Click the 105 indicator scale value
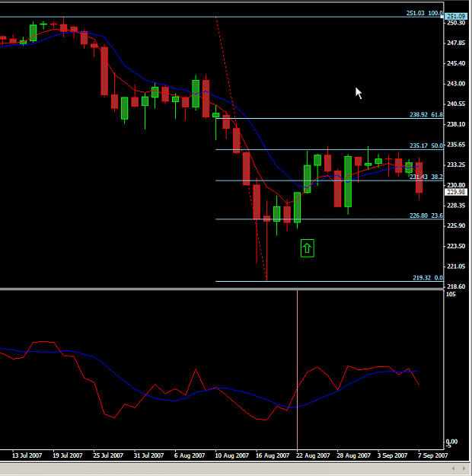 click(x=451, y=294)
